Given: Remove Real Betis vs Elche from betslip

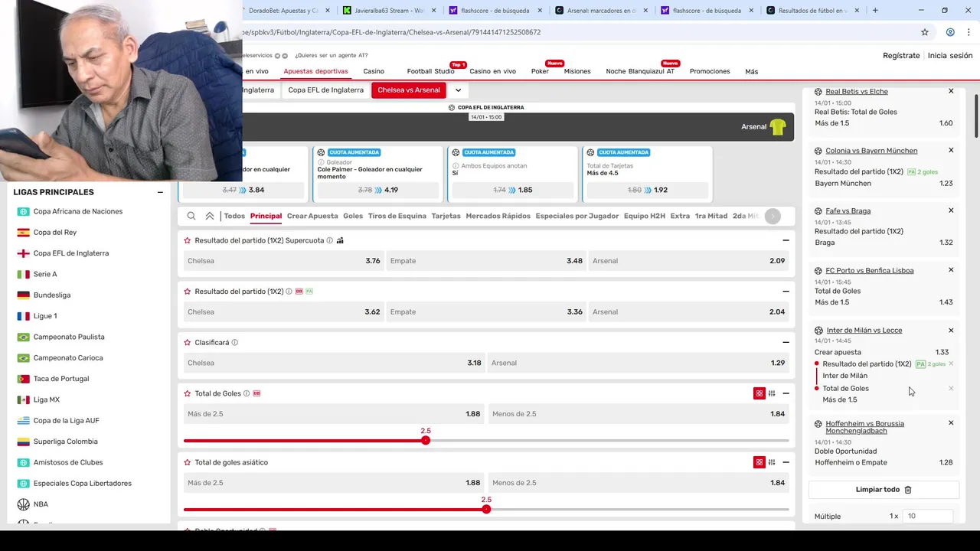Looking at the screenshot, I should coord(951,91).
